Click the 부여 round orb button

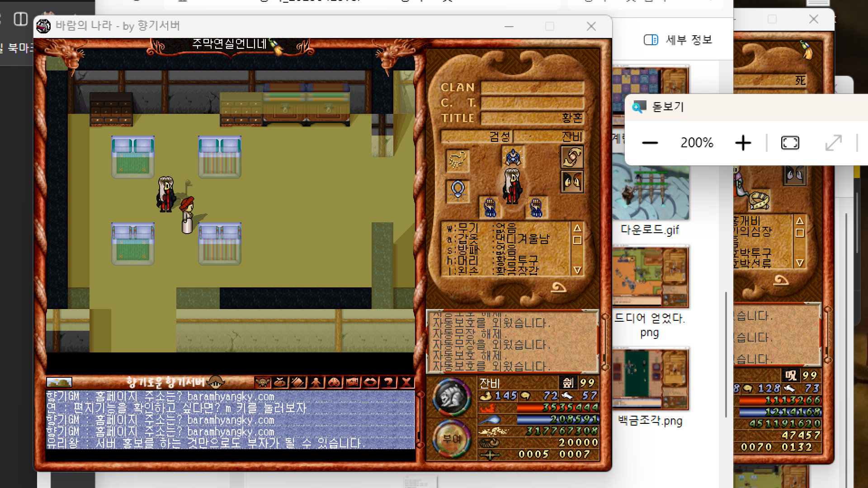click(x=451, y=438)
